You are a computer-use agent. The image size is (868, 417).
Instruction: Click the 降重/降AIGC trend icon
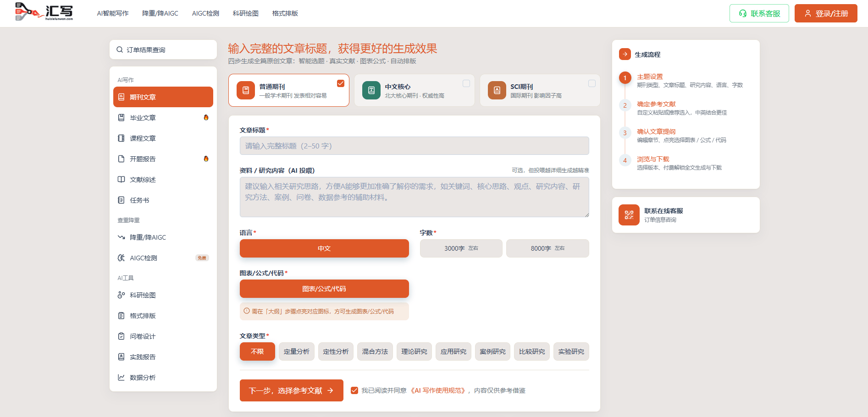(121, 237)
